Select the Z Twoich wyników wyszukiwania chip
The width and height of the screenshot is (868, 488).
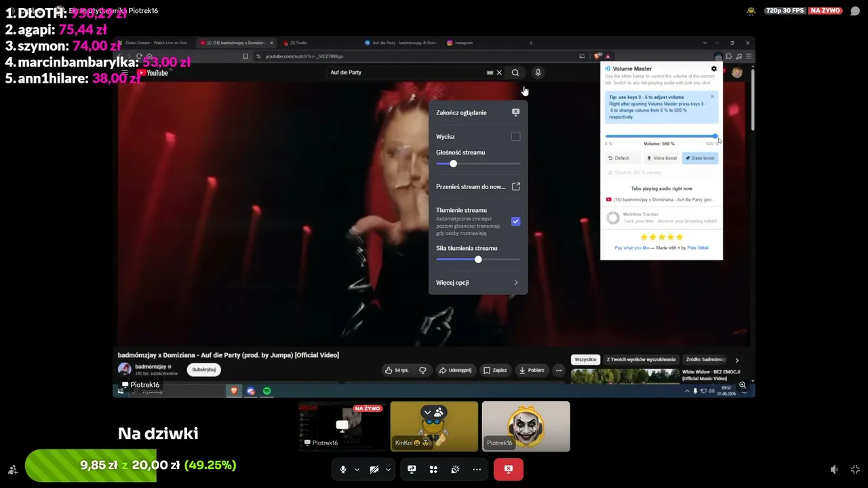(641, 360)
